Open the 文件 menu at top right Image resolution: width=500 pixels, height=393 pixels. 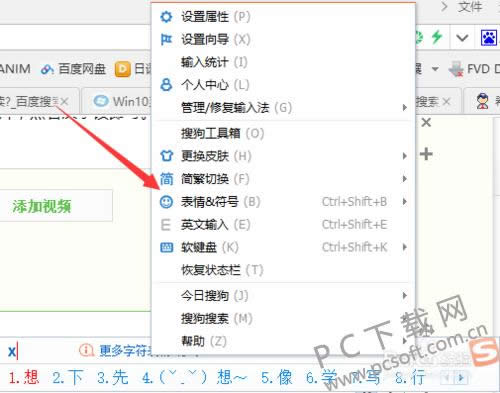[x=470, y=7]
